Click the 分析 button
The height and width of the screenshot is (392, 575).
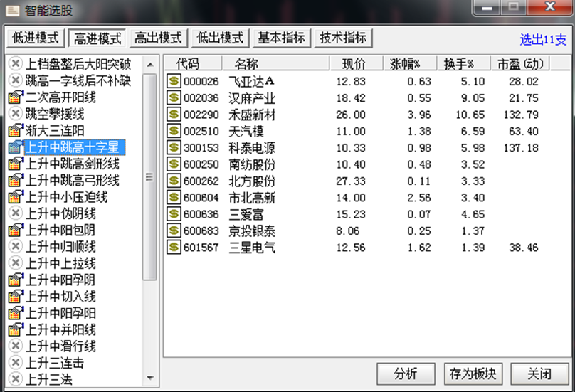(x=406, y=374)
